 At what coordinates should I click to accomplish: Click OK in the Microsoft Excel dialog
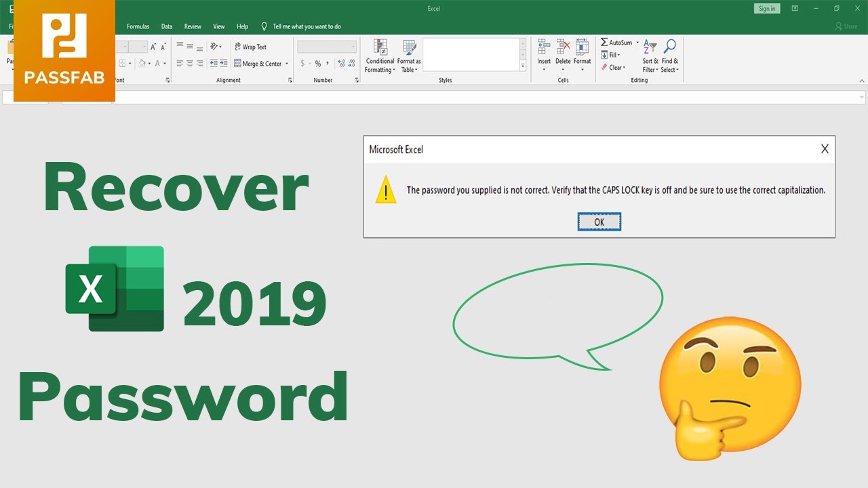pos(599,222)
